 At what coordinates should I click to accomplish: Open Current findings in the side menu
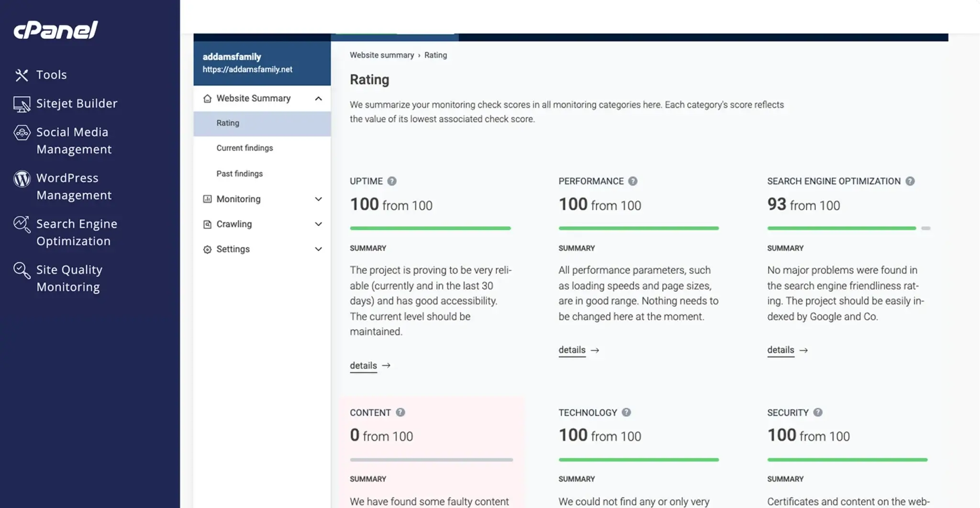(245, 148)
